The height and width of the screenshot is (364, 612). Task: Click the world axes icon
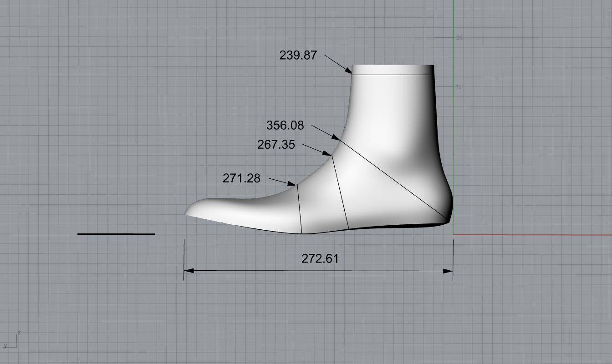click(12, 340)
